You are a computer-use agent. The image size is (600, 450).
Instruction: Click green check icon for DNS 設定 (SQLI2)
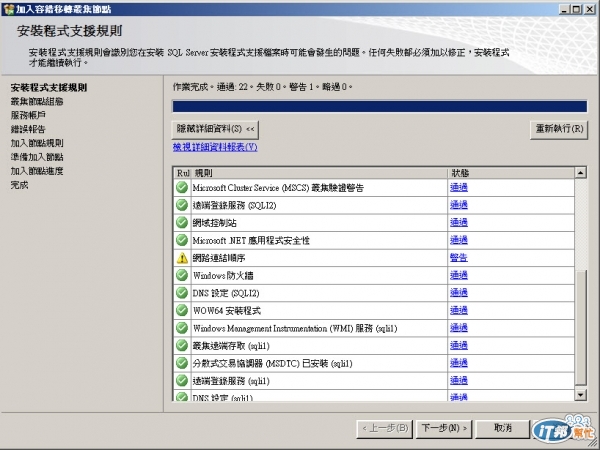182,293
